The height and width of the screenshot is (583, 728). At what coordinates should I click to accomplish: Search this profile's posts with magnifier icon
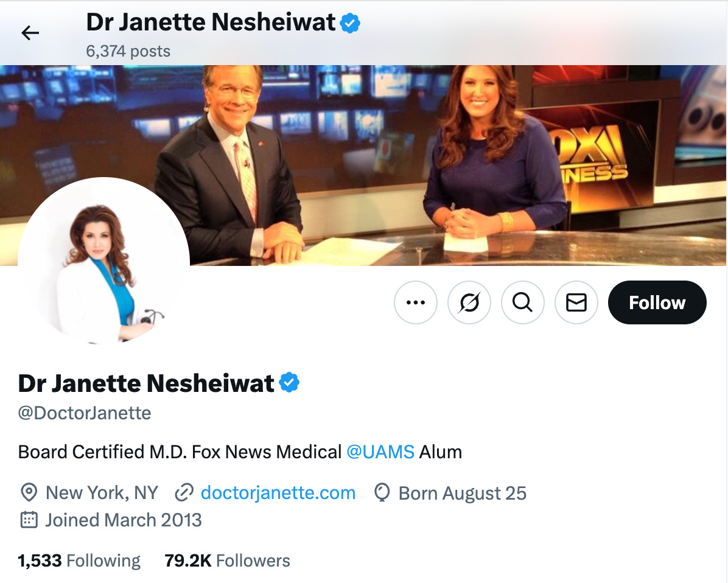point(523,302)
